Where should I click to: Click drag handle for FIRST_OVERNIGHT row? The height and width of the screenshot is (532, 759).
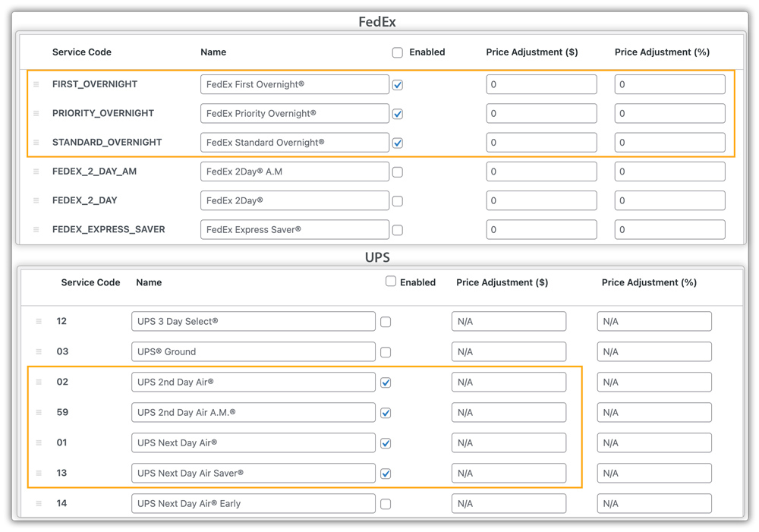click(x=36, y=84)
